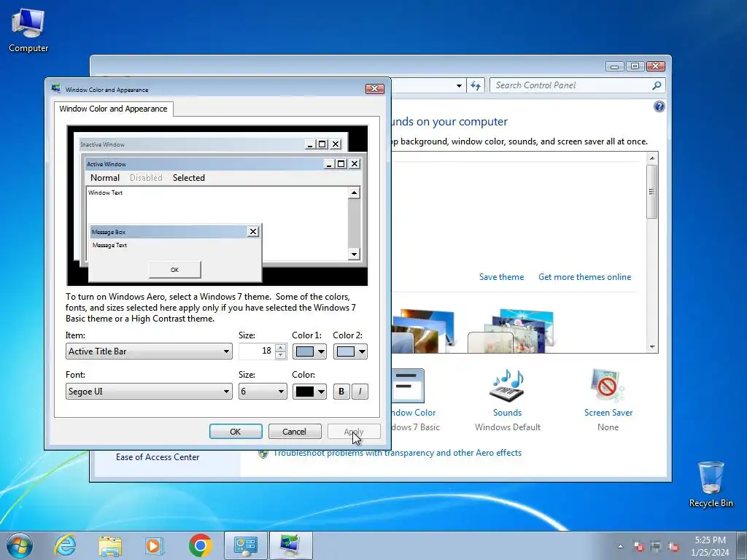Click Message Text in the preview

pos(109,245)
